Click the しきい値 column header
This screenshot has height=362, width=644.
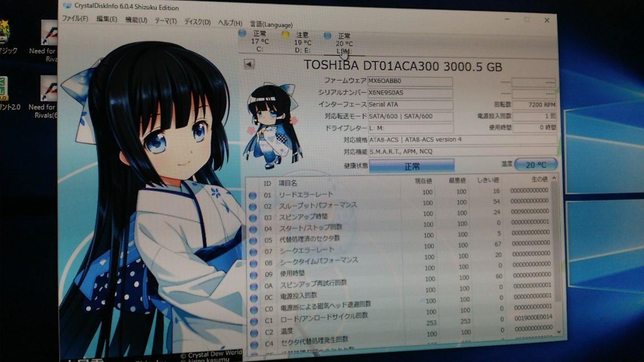click(489, 180)
